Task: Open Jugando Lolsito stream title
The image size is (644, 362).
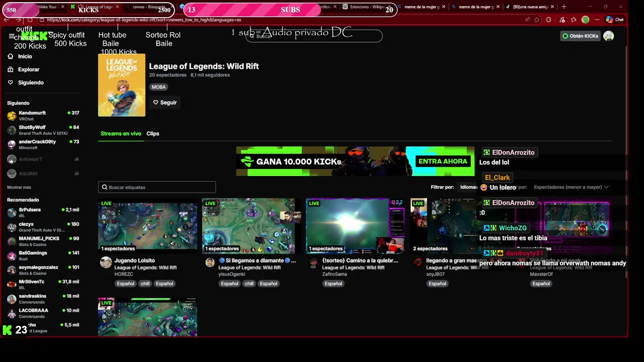Action: click(x=134, y=260)
